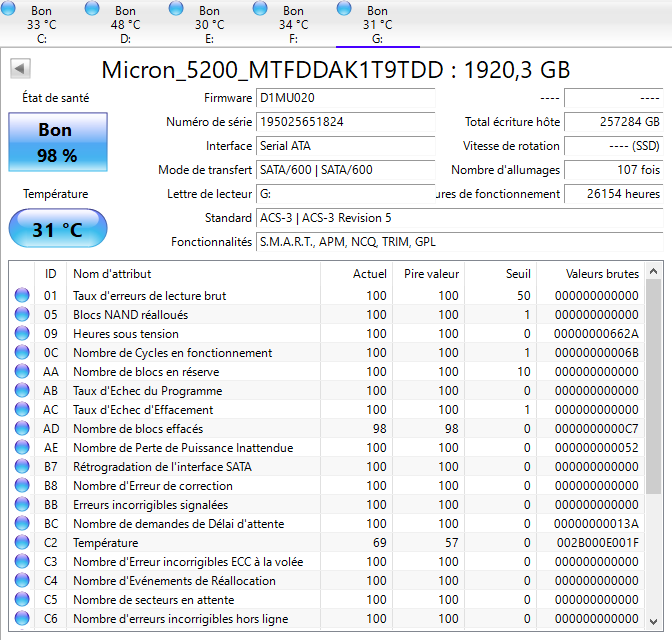This screenshot has width=672, height=640.
Task: Click the Interface field Serial ATA
Action: pyautogui.click(x=345, y=146)
